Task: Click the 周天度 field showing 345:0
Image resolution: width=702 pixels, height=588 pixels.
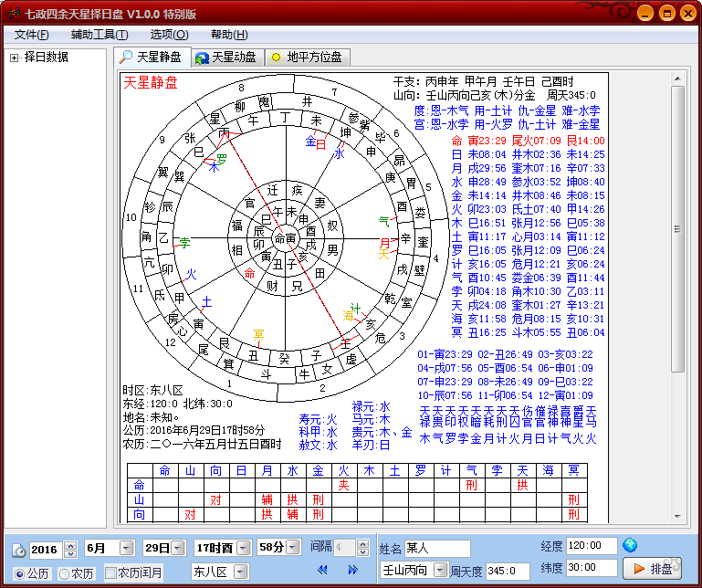Action: (508, 571)
